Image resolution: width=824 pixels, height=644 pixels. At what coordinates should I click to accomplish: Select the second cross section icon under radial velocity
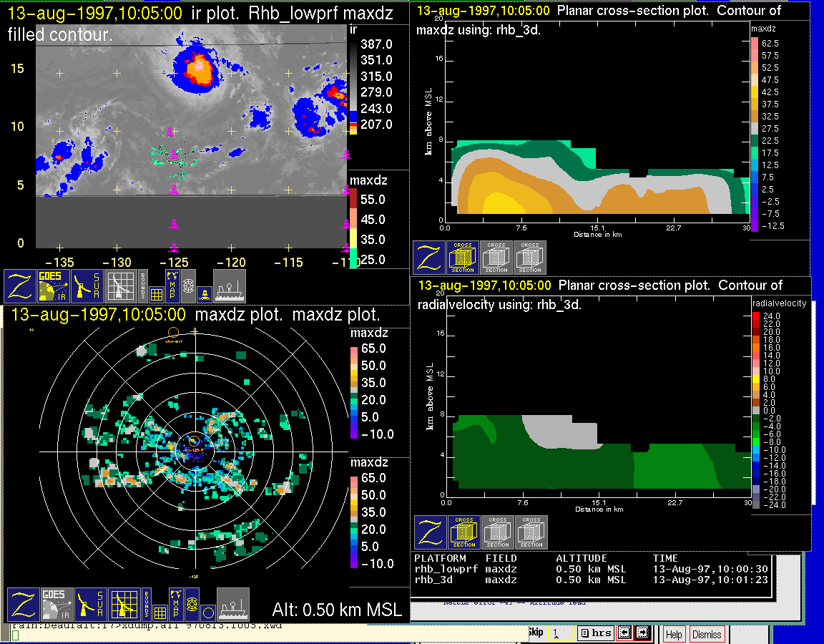coord(497,532)
